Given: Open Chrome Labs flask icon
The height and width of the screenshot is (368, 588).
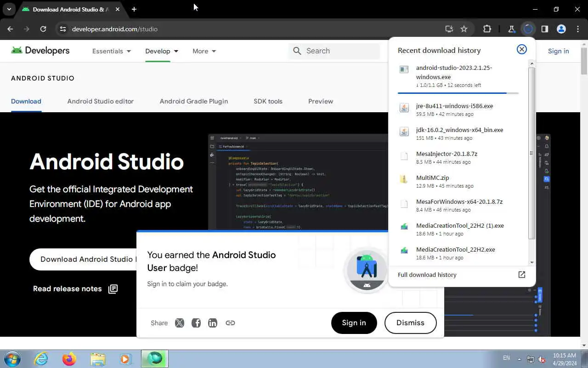Looking at the screenshot, I should point(511,29).
